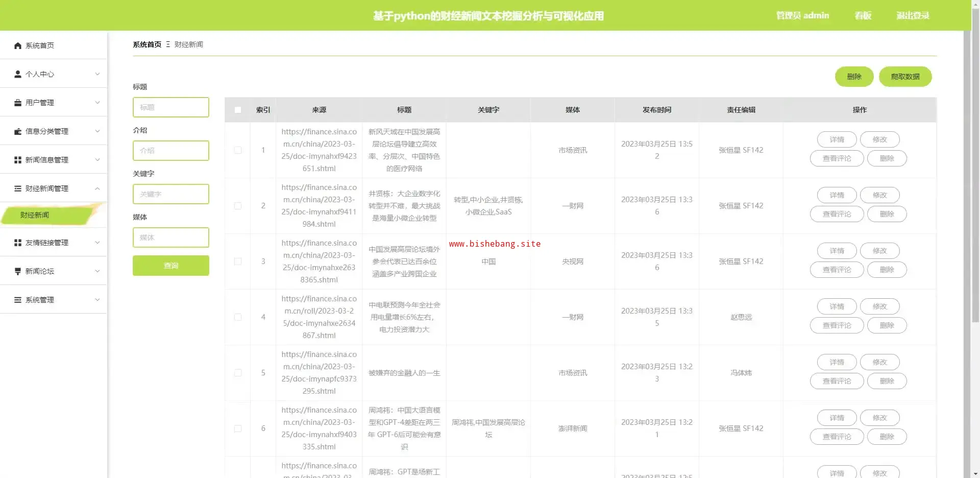Click 修改 for row 2

(879, 195)
